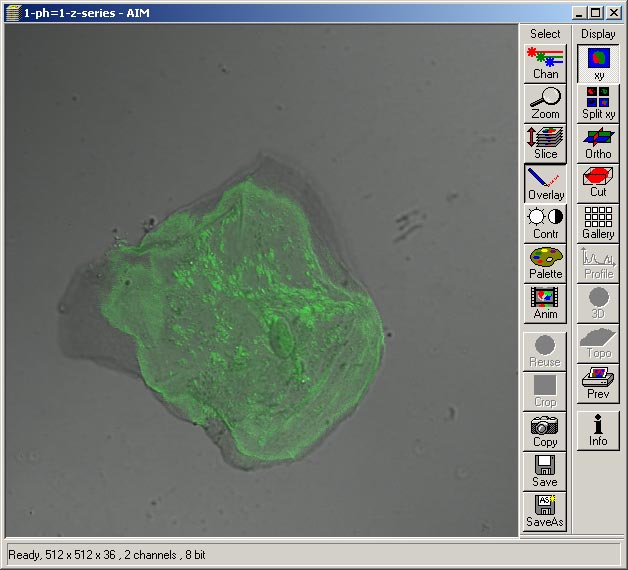Viewport: 628px width, 570px height.
Task: Save the image with the Save button
Action: coord(545,471)
